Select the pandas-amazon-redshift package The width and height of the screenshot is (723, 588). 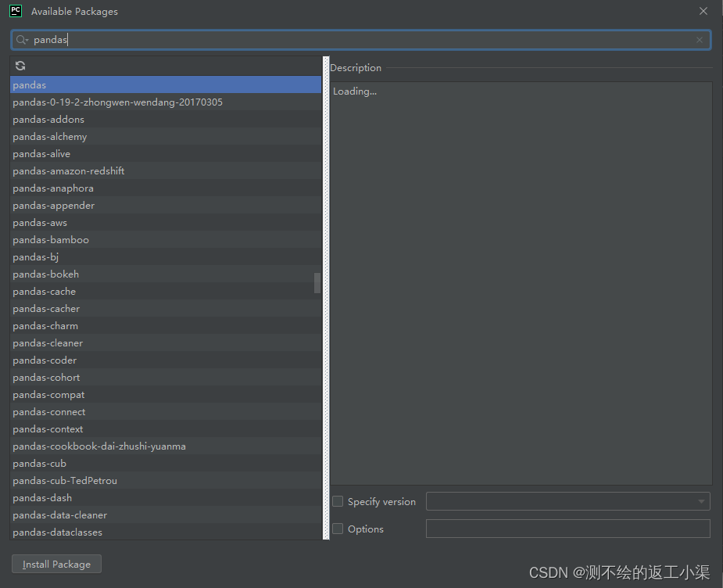[x=166, y=171]
